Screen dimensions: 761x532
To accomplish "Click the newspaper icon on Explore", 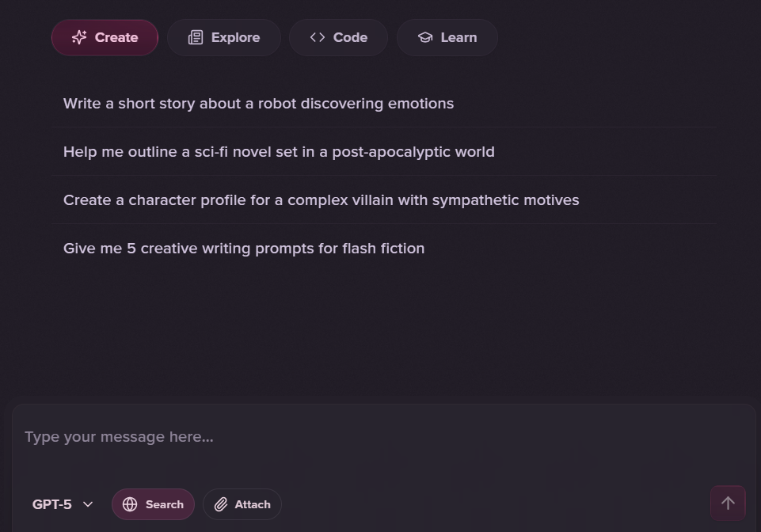I will (x=196, y=37).
